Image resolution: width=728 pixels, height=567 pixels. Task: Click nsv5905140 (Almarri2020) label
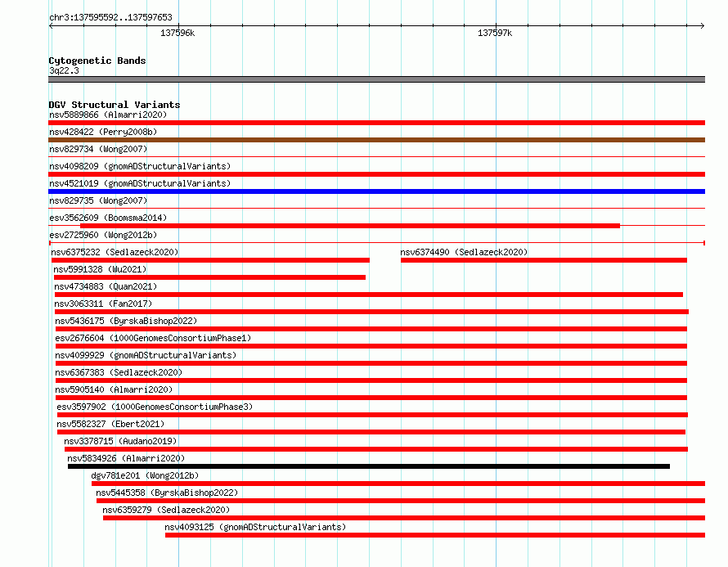(114, 389)
